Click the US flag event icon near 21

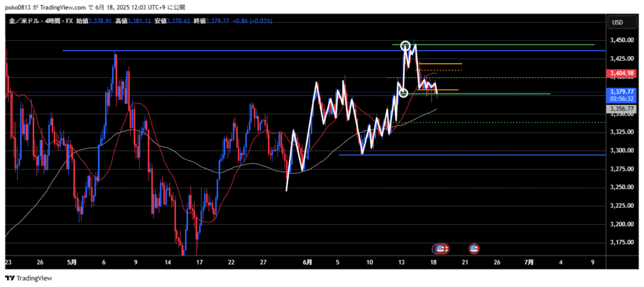tap(474, 249)
